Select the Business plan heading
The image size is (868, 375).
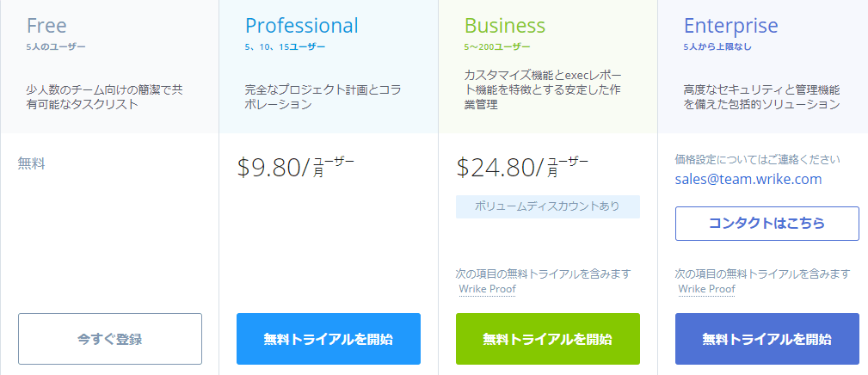click(x=505, y=26)
